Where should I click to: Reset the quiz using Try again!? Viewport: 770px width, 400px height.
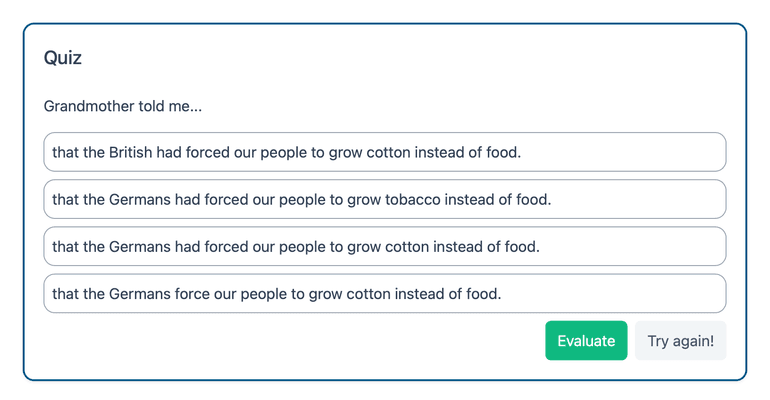coord(680,341)
